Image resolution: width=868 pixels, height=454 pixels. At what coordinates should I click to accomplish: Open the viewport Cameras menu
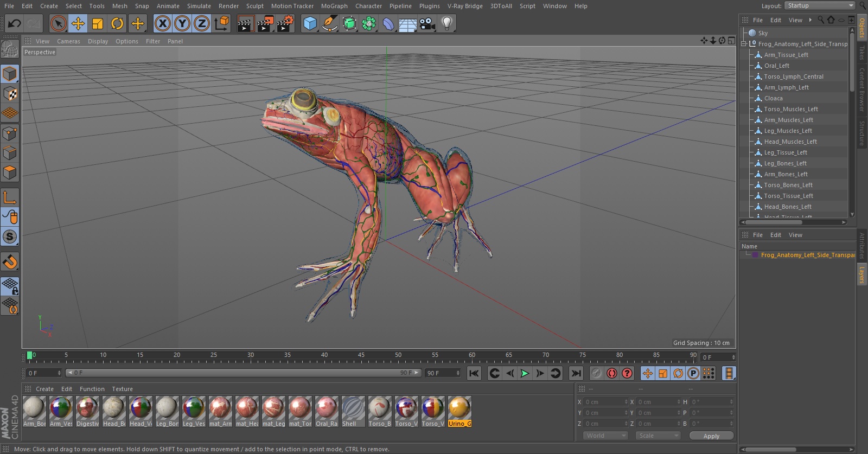click(x=68, y=41)
